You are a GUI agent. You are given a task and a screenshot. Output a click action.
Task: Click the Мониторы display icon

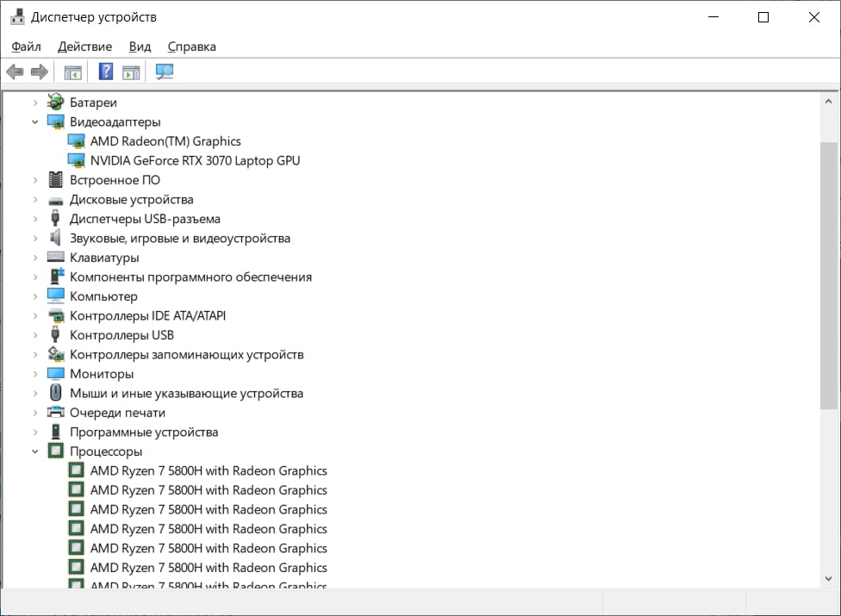click(55, 373)
